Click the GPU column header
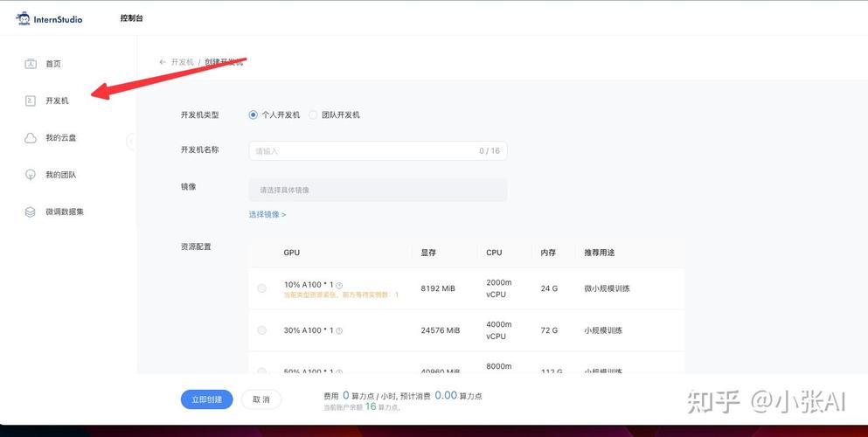The height and width of the screenshot is (437, 868). tap(292, 253)
